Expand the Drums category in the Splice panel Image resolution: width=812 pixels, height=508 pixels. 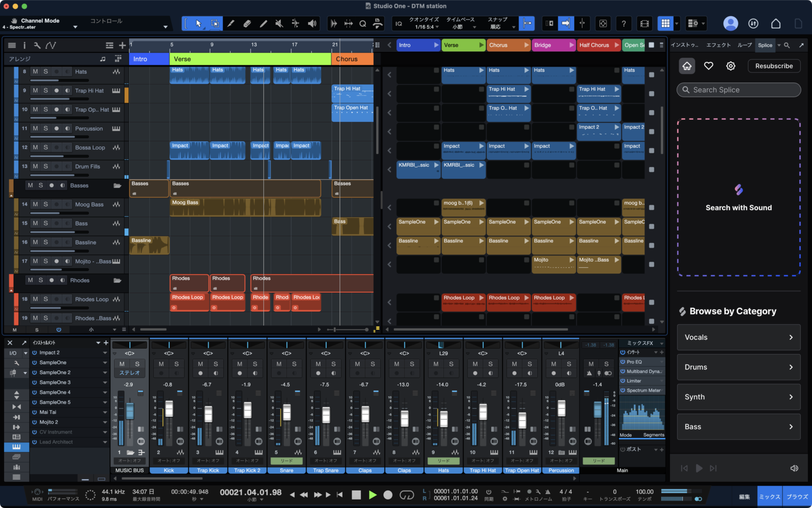(739, 367)
